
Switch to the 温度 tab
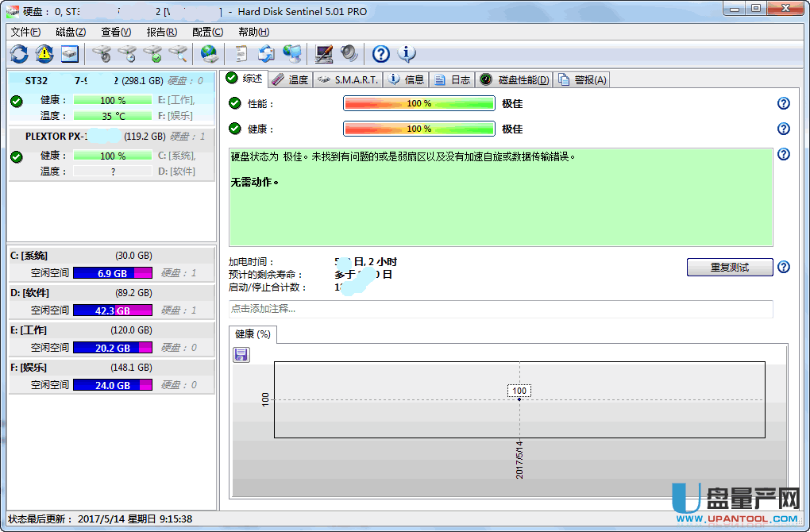290,79
